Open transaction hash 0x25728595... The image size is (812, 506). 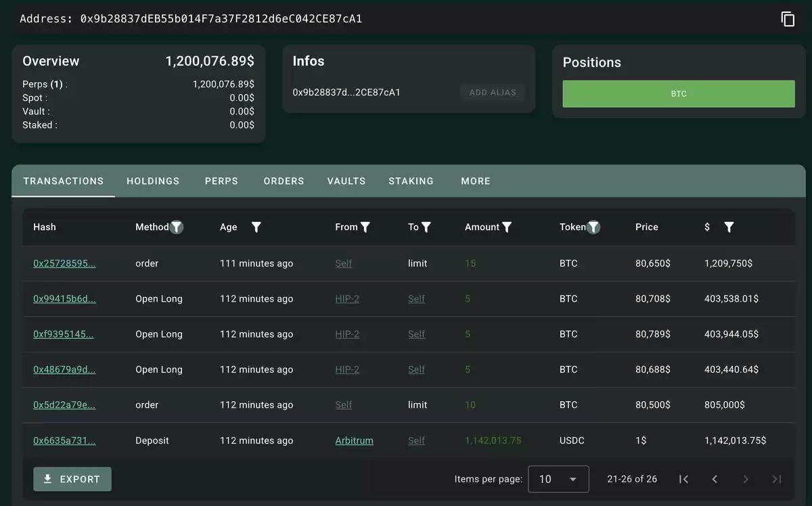(64, 264)
